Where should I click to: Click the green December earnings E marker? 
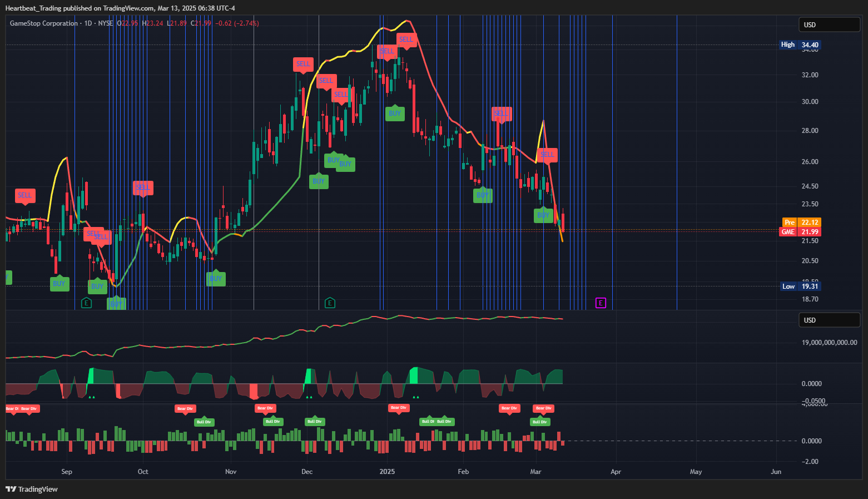click(x=330, y=303)
